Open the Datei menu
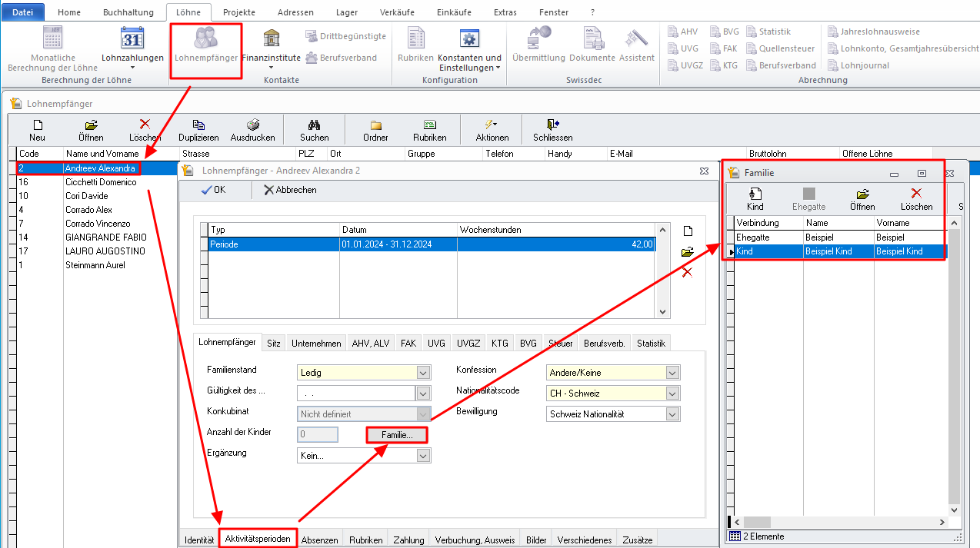 23,12
